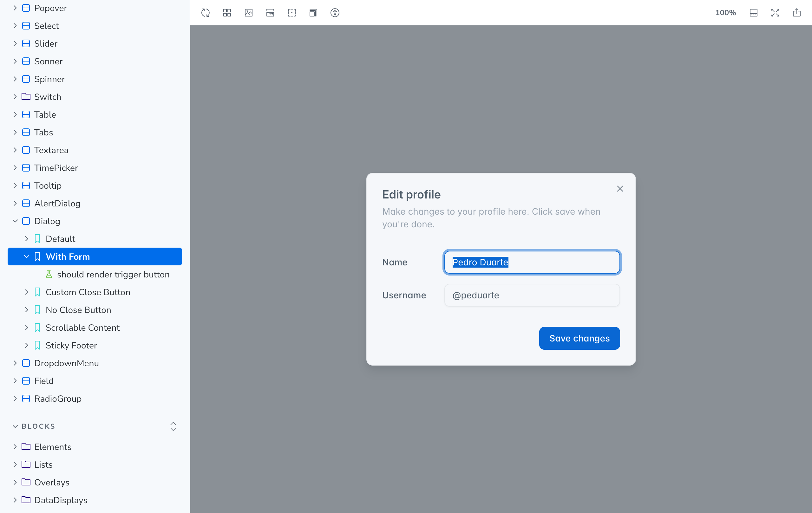Click inside the Username field
Screen dimensions: 812x513
(x=532, y=295)
